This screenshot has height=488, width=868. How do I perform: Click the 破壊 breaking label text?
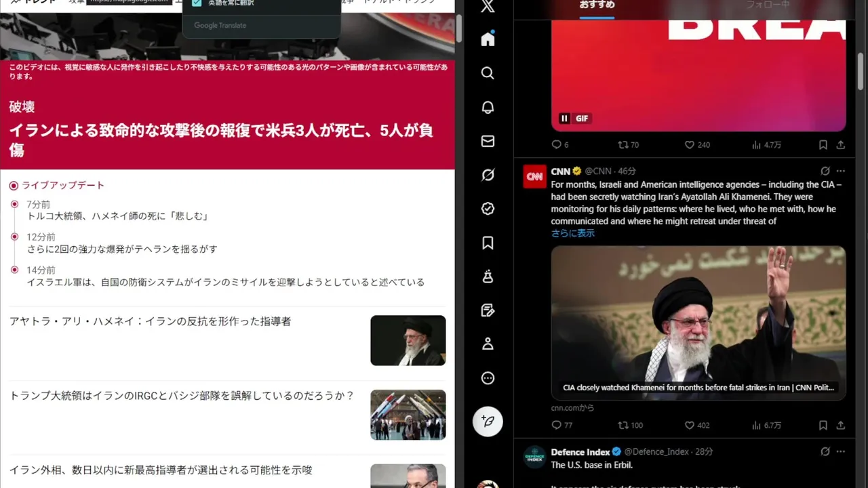(22, 107)
